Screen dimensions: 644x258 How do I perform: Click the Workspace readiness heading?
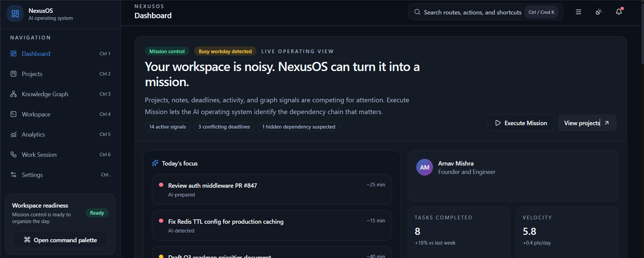point(40,205)
